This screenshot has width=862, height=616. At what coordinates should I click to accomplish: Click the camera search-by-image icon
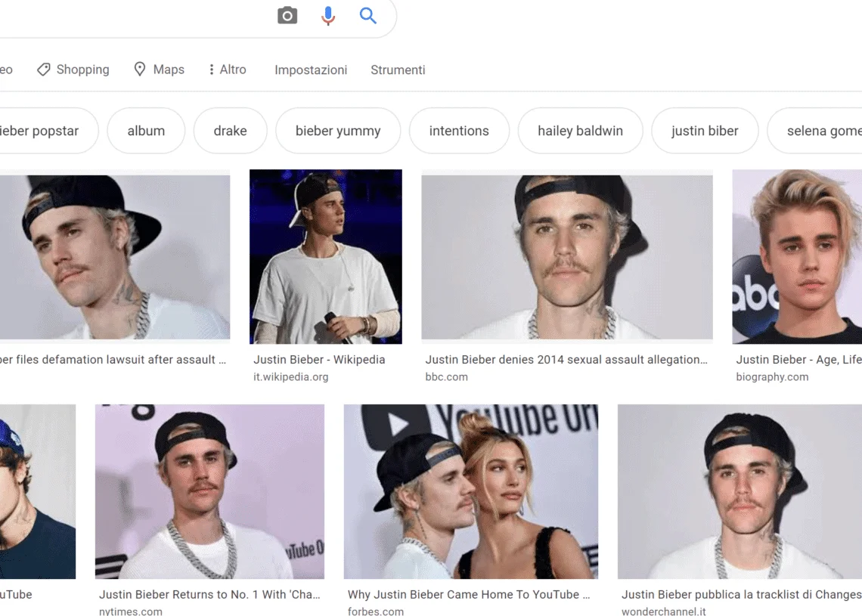point(287,16)
